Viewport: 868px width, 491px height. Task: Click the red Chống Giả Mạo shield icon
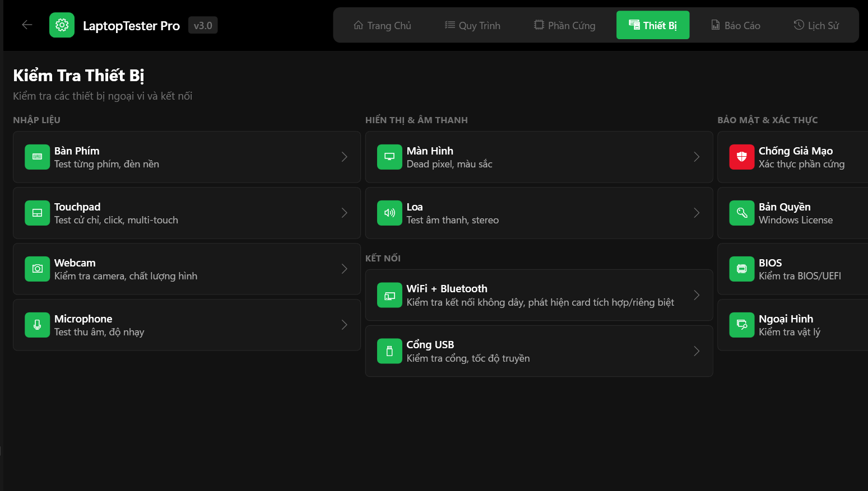click(741, 157)
